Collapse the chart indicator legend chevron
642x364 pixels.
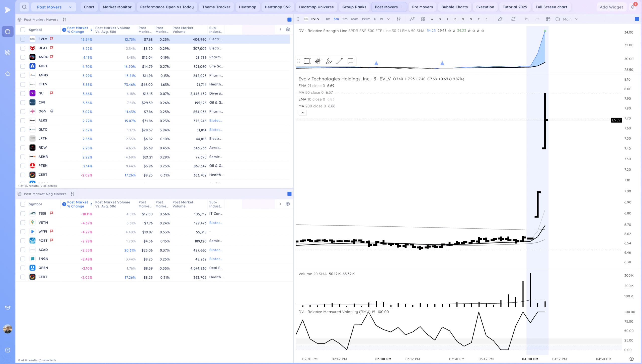(x=303, y=113)
